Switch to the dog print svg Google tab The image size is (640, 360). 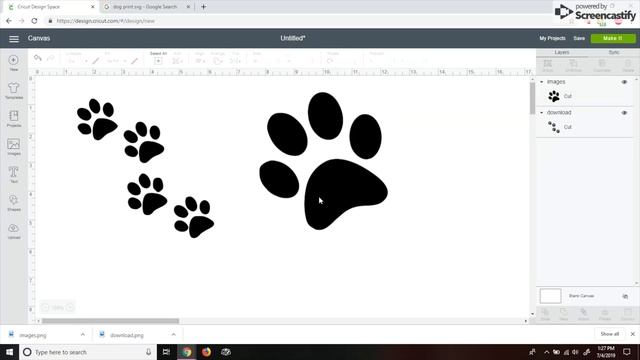[x=146, y=7]
